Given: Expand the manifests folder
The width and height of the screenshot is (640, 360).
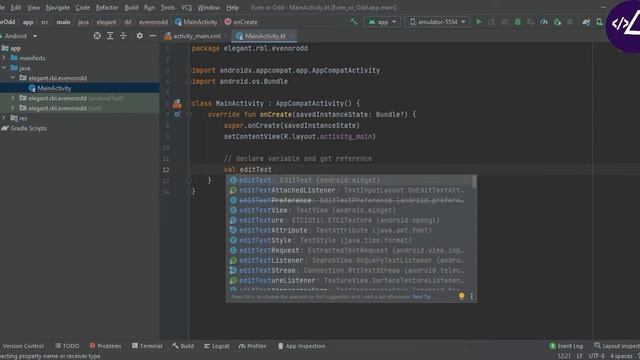Looking at the screenshot, I should point(4,58).
